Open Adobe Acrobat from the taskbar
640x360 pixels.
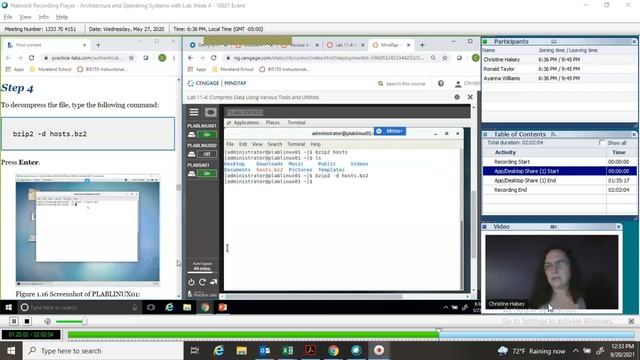click(x=310, y=351)
